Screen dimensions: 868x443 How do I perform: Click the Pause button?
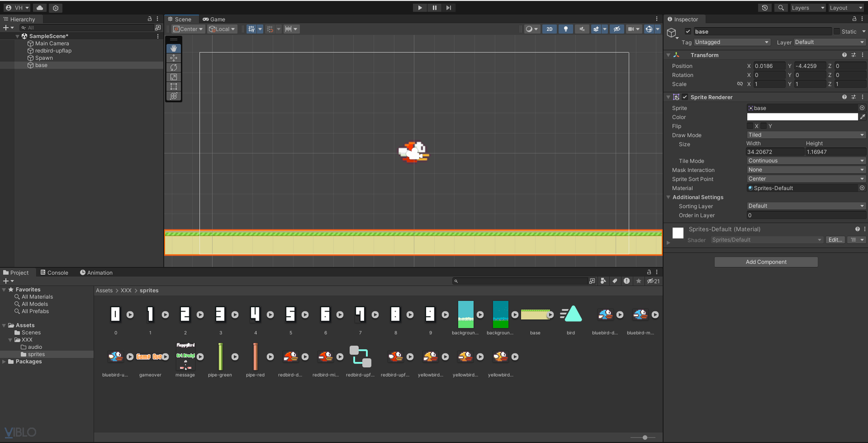[x=435, y=8]
